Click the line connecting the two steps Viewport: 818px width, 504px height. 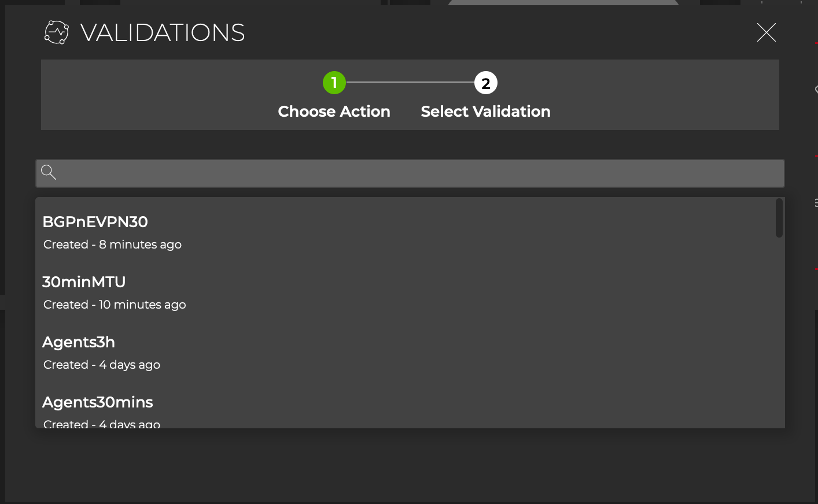coord(410,83)
